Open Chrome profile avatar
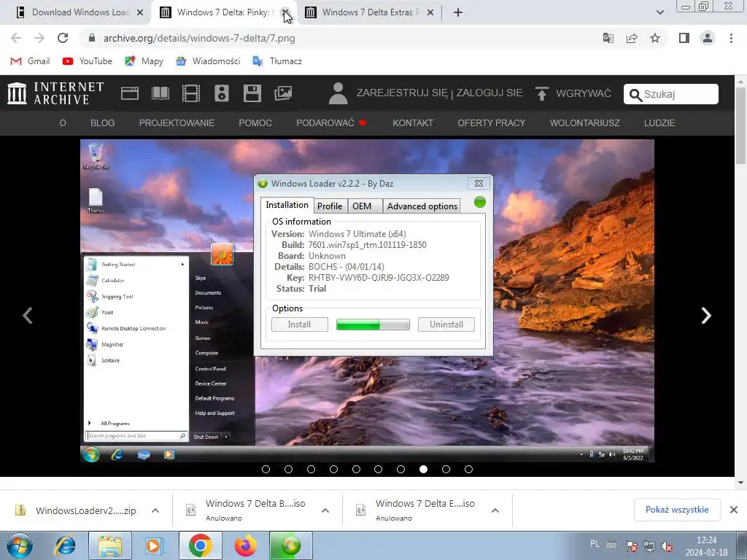The height and width of the screenshot is (560, 747). tap(708, 38)
